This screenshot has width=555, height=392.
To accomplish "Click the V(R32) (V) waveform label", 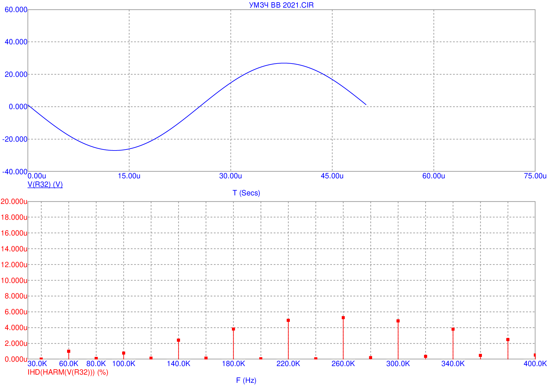I will coord(45,184).
